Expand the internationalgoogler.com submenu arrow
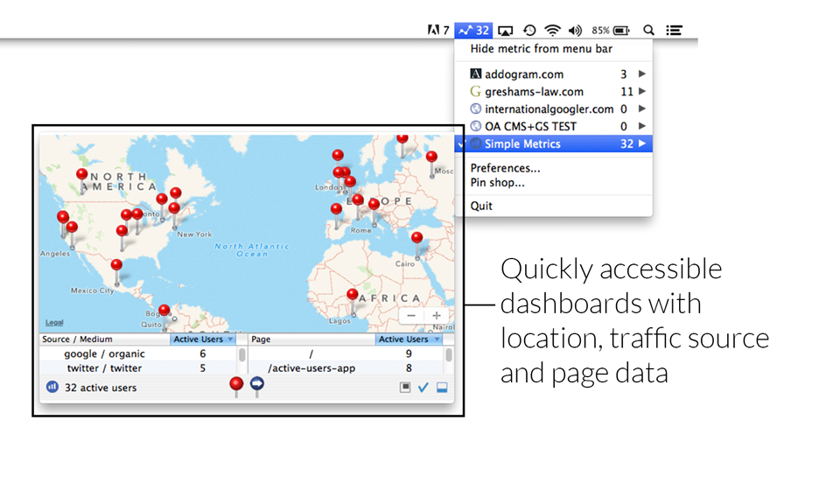This screenshot has width=840, height=504. pos(641,108)
